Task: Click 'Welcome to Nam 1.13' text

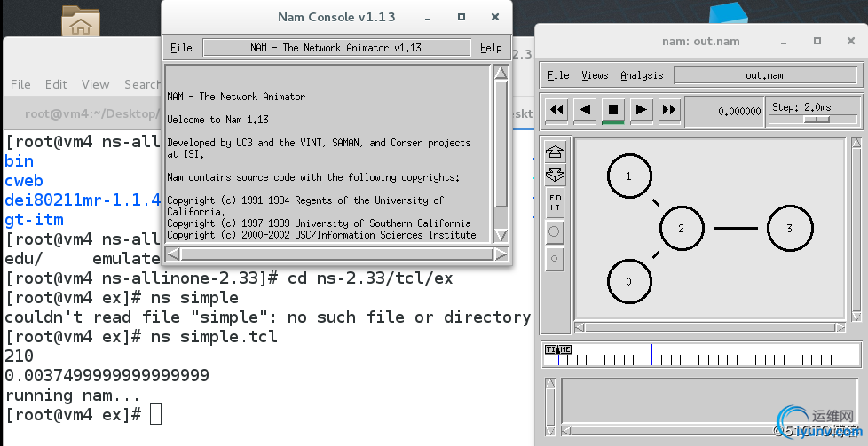Action: 217,120
